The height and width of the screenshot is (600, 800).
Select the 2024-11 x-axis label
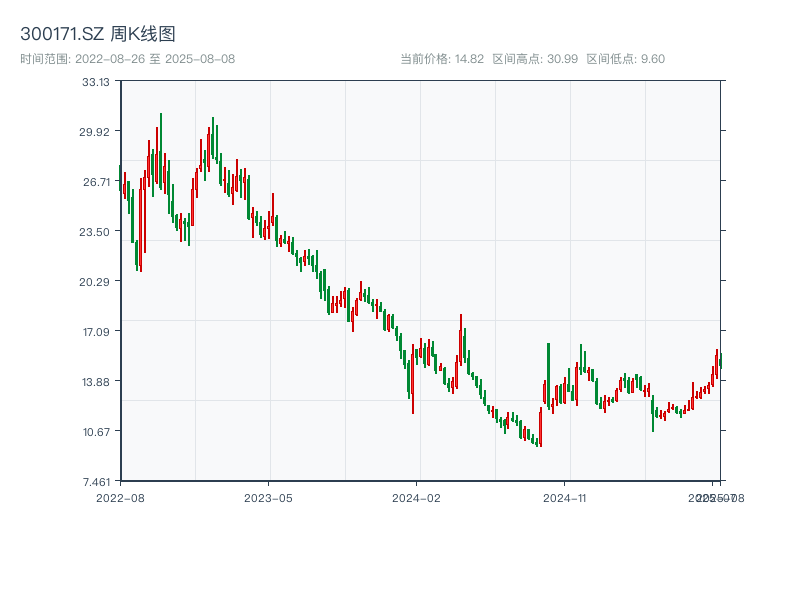(565, 498)
